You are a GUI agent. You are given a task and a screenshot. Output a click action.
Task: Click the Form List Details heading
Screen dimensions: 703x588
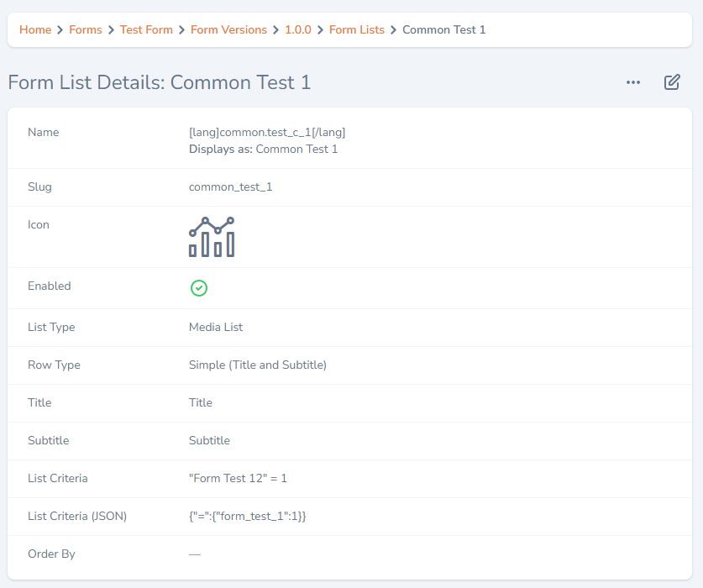pos(160,82)
